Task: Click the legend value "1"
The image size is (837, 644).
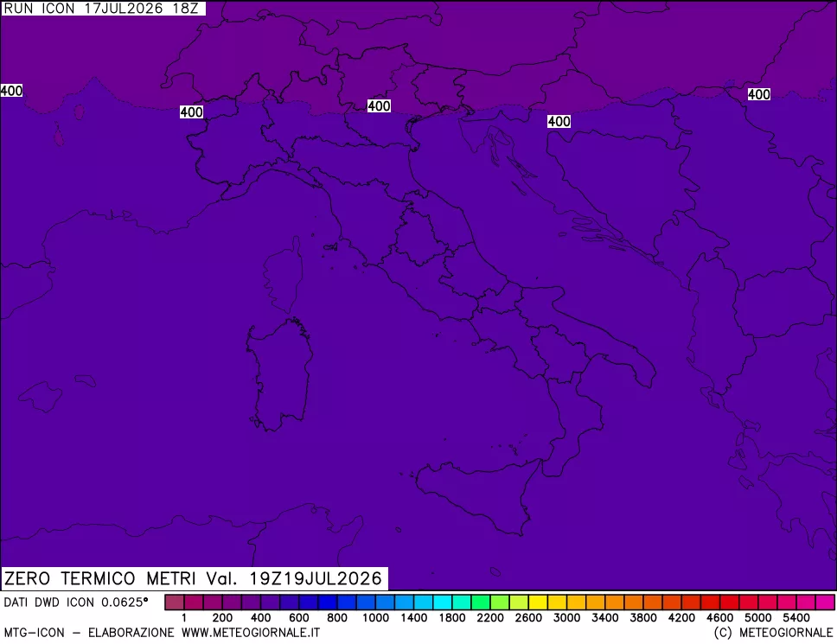Action: pyautogui.click(x=184, y=618)
